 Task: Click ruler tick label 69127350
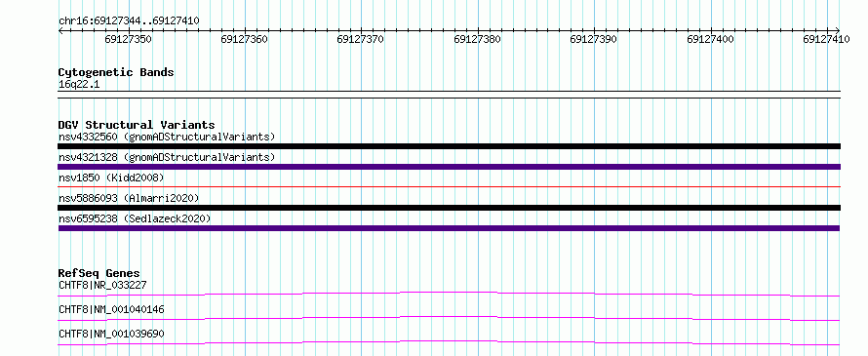tap(128, 39)
